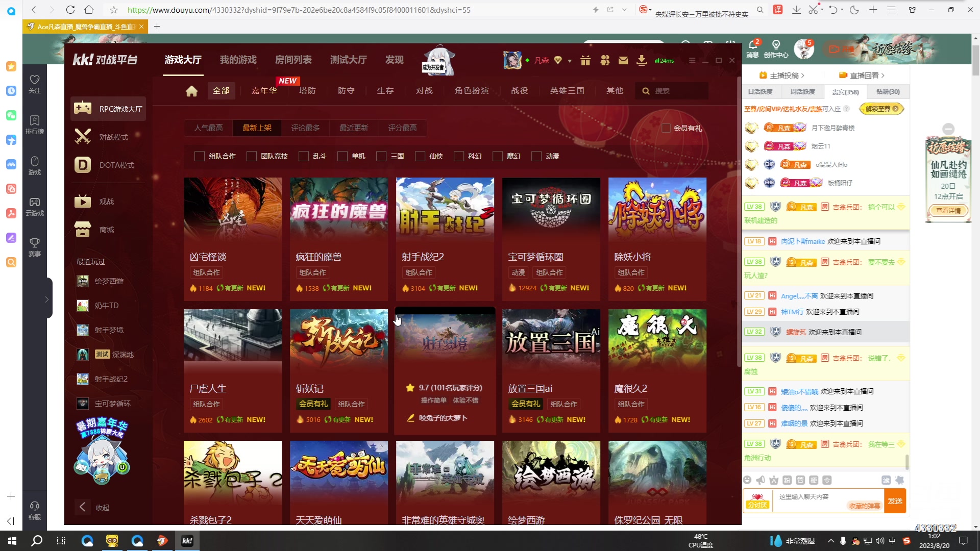Open Douyu 排行榜 ranking sidebar icon
This screenshot has height=551, width=980.
pyautogui.click(x=35, y=125)
